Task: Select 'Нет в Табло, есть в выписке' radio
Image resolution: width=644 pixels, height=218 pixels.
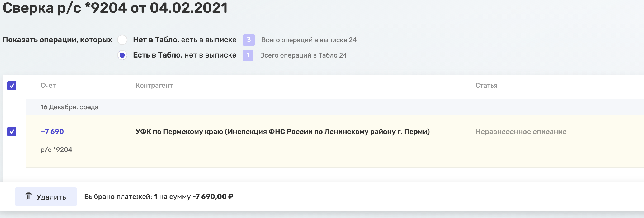Action: tap(122, 40)
